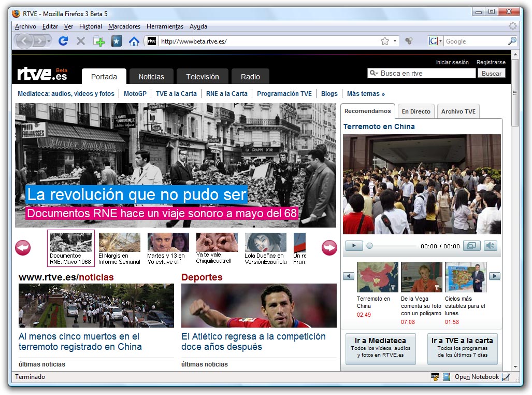The image size is (532, 395).
Task: Switch to the Radio tab
Action: (x=250, y=77)
